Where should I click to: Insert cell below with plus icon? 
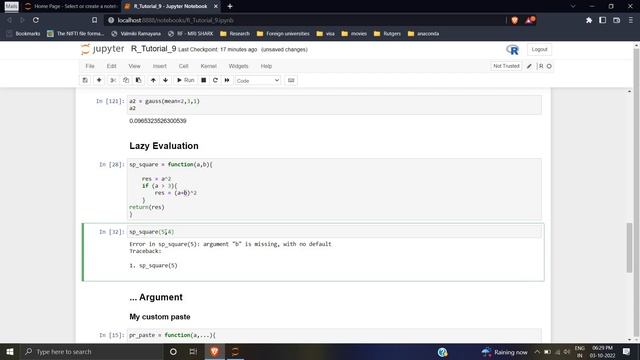click(99, 80)
